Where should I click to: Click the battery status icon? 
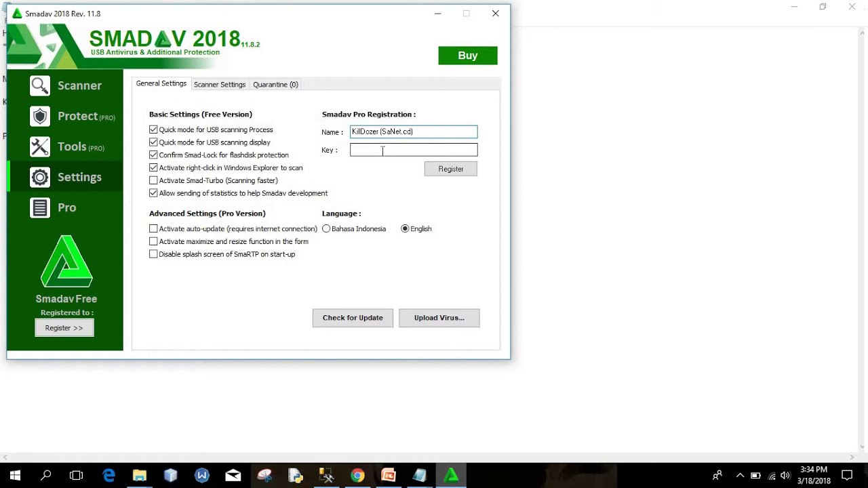pyautogui.click(x=755, y=476)
